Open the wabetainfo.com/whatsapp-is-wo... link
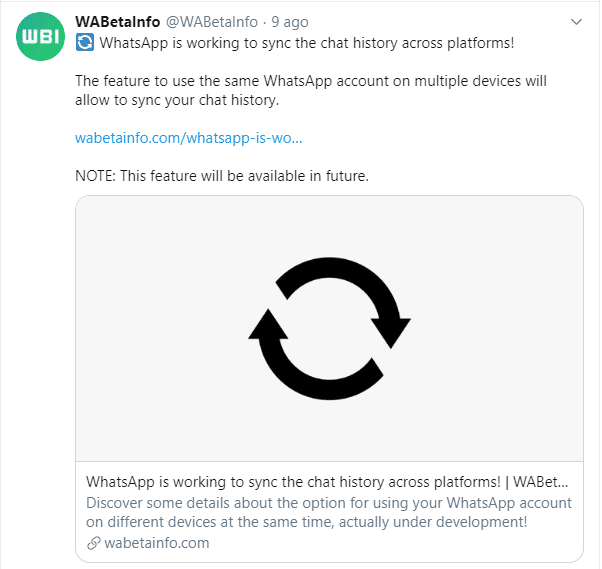 [x=188, y=138]
